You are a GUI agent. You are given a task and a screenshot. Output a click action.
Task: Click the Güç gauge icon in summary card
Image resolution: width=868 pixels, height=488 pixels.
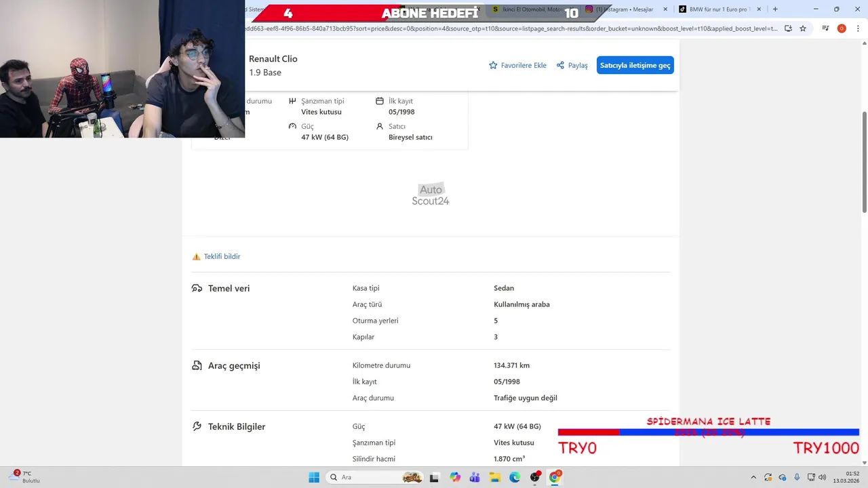coord(292,126)
